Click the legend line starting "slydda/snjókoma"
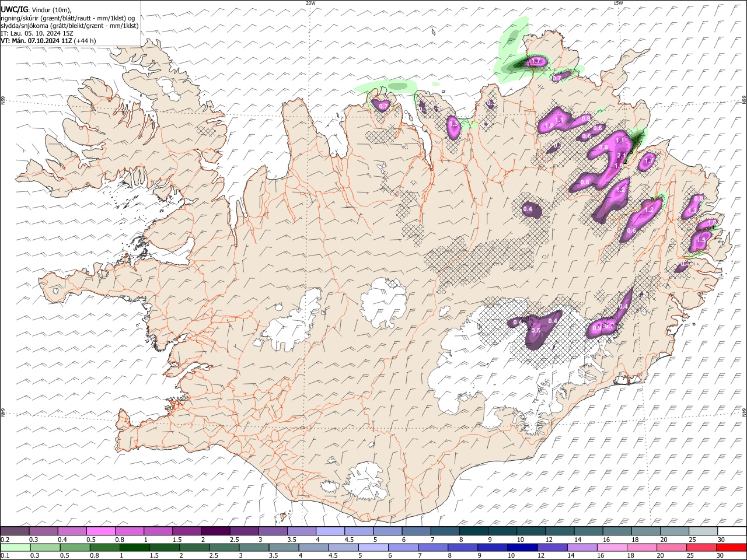Image resolution: width=747 pixels, height=560 pixels. [69, 26]
